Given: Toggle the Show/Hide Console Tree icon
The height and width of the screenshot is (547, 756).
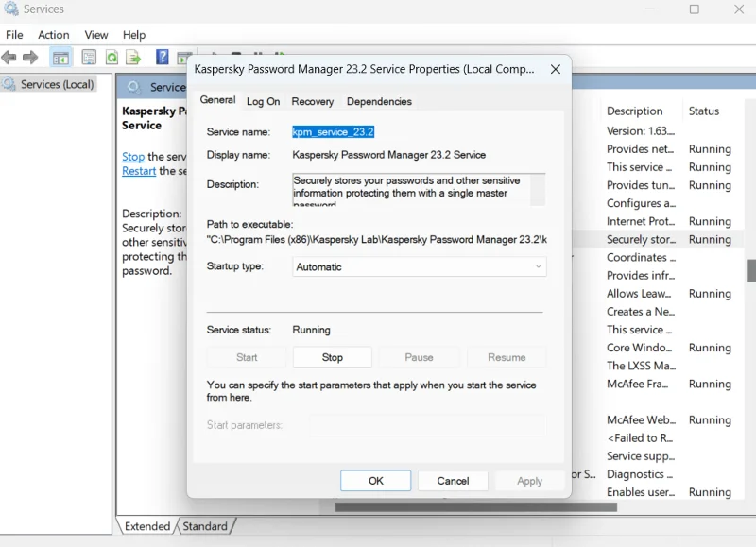Looking at the screenshot, I should point(60,58).
